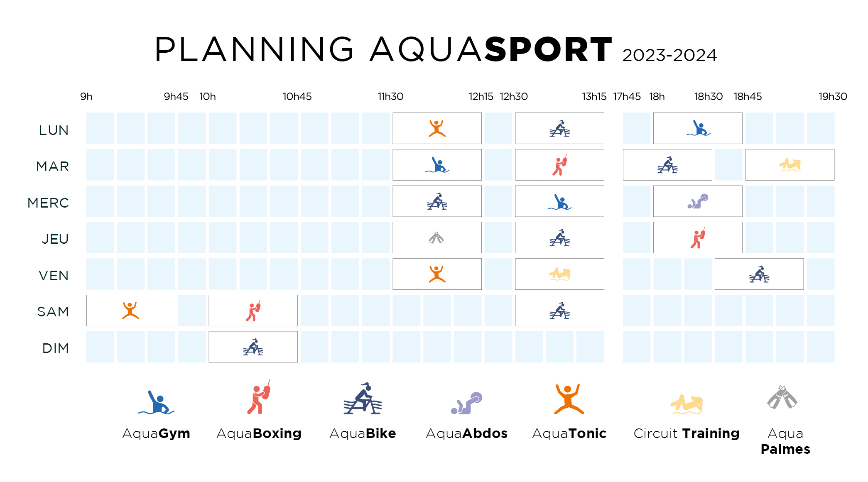Image resolution: width=868 pixels, height=482 pixels.
Task: Select Tuesday's 18h45 Circuit Training session
Action: point(790,165)
